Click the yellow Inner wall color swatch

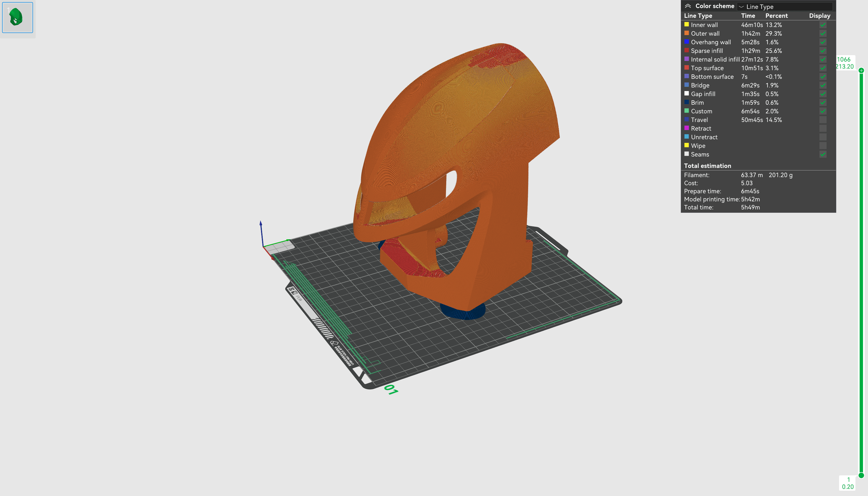686,24
